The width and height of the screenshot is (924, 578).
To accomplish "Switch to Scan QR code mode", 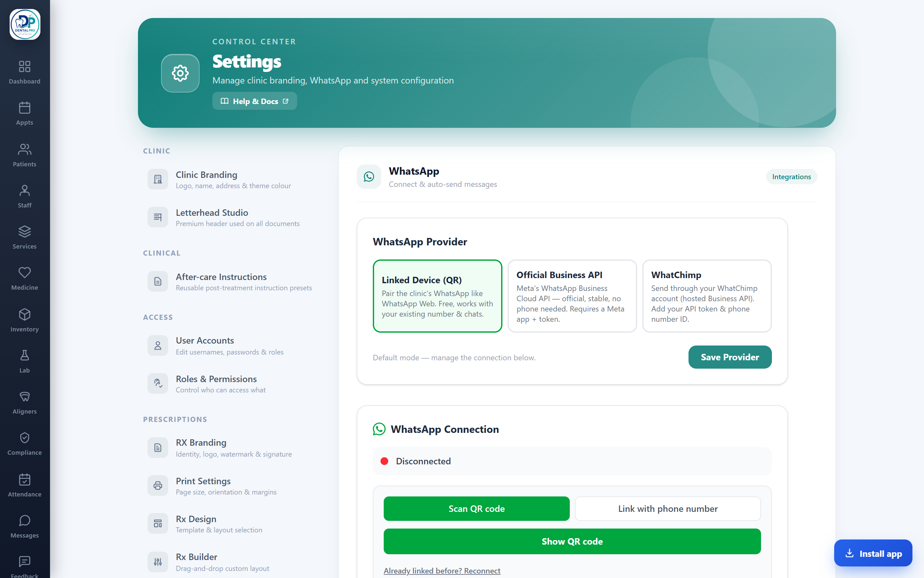I will [476, 508].
